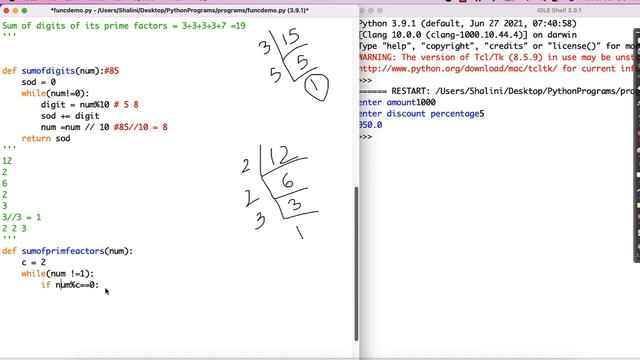This screenshot has height=360, width=640.
Task: Click the 'digit = num%10 # 5 8' line
Action: (89, 105)
